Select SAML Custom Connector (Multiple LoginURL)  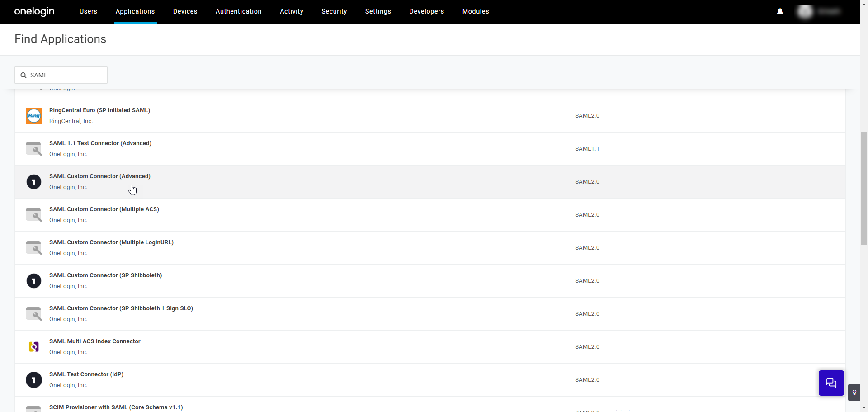click(430, 248)
